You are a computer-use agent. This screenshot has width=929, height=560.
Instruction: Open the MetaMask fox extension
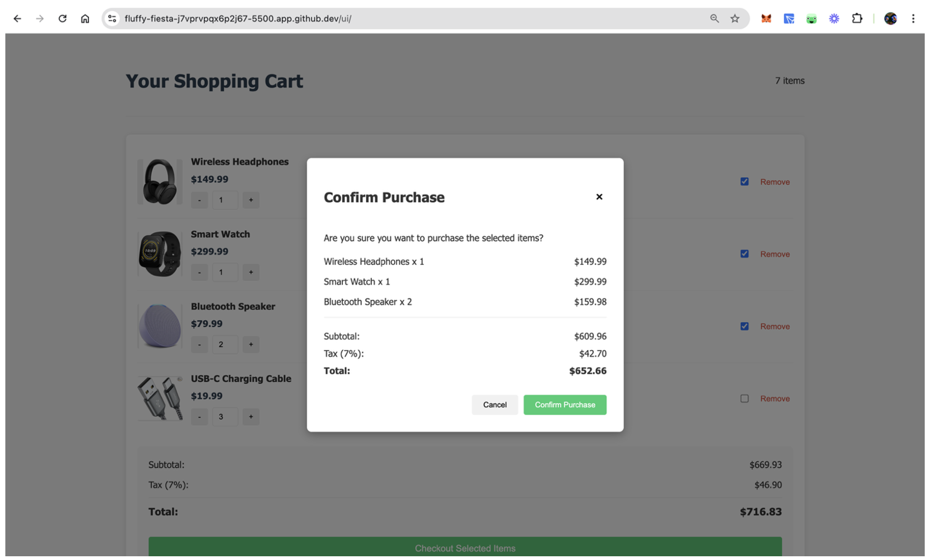(766, 19)
